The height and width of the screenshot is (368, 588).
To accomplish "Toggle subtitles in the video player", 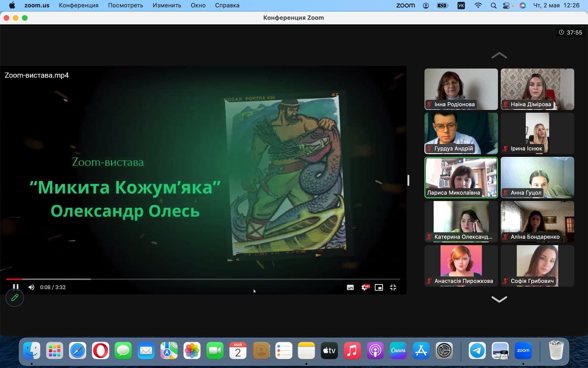I will tap(350, 287).
